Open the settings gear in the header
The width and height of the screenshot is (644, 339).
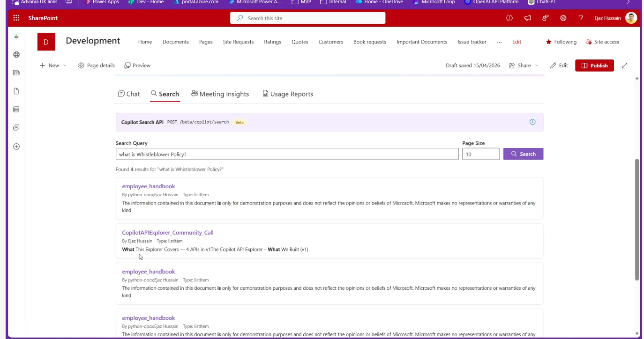coord(563,18)
